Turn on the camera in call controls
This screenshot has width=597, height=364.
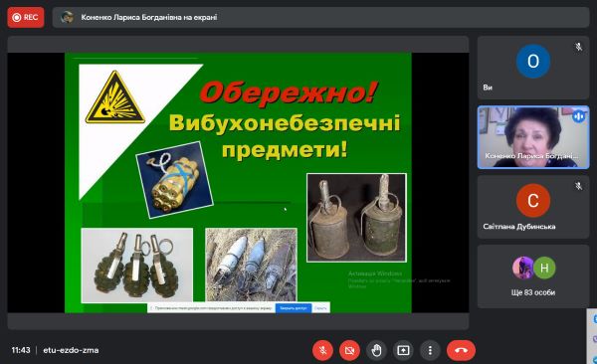[349, 350]
